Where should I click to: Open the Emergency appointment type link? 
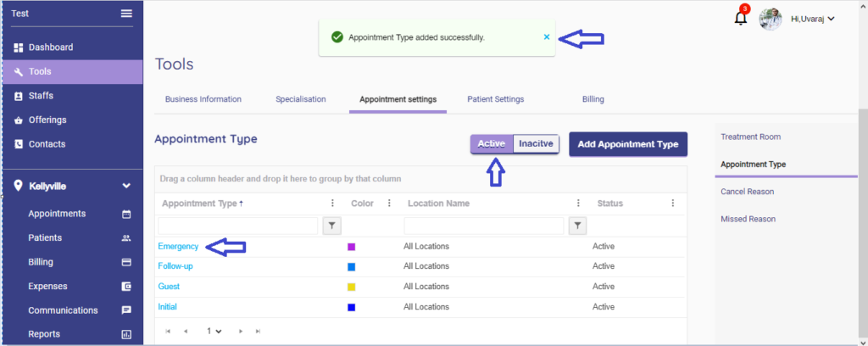[178, 247]
